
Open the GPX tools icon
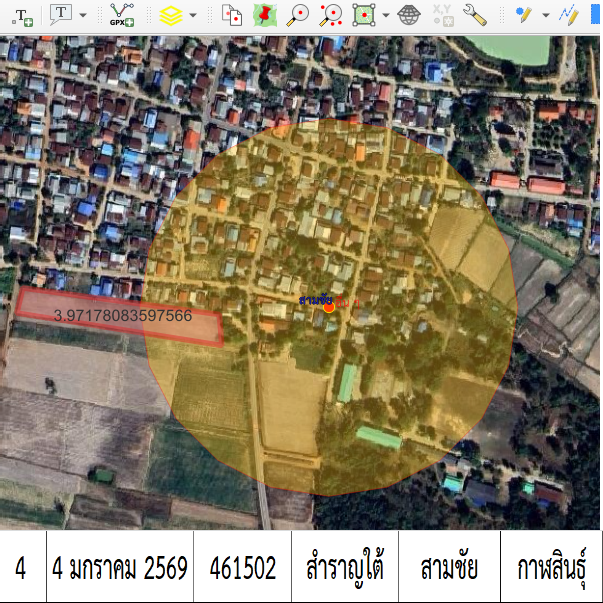point(122,14)
